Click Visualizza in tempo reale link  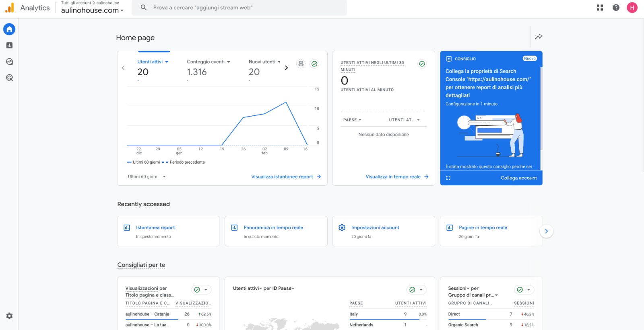click(x=397, y=176)
